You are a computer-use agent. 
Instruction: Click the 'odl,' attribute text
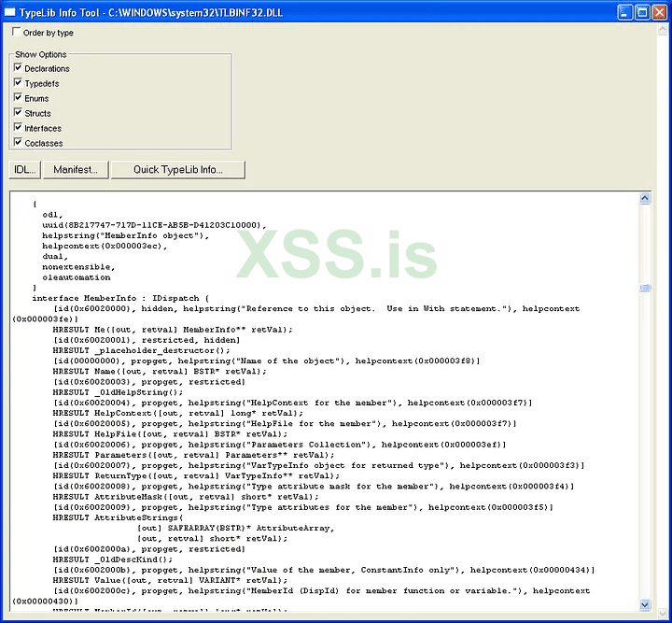52,215
